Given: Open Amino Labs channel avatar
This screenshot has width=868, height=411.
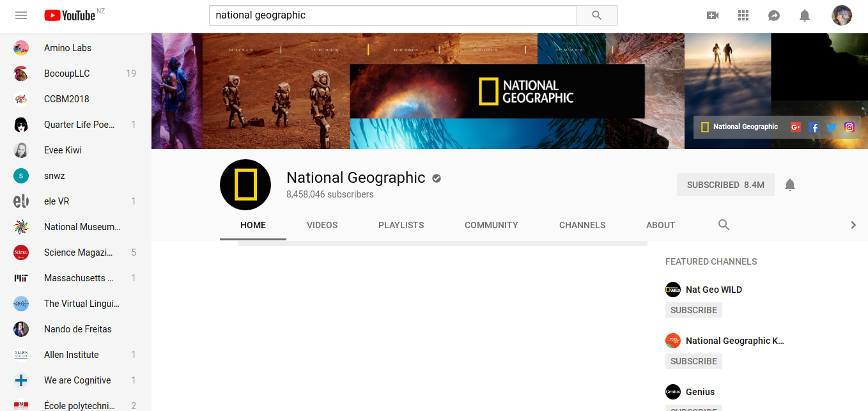Looking at the screenshot, I should [x=21, y=48].
